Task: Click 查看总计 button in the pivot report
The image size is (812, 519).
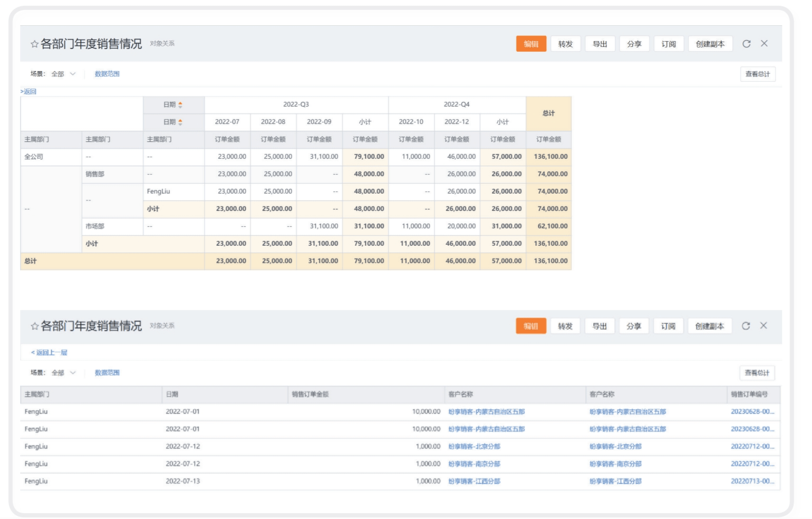Action: (x=758, y=74)
